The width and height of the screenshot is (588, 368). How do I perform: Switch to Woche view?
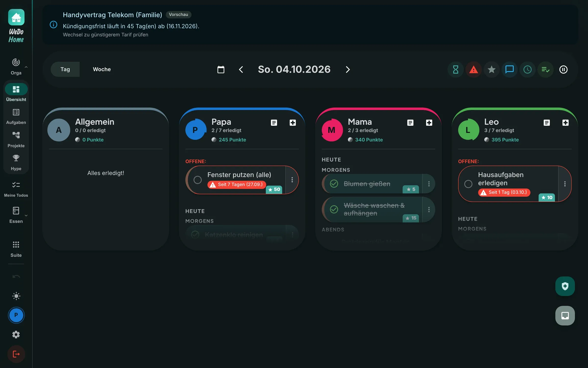pyautogui.click(x=102, y=69)
